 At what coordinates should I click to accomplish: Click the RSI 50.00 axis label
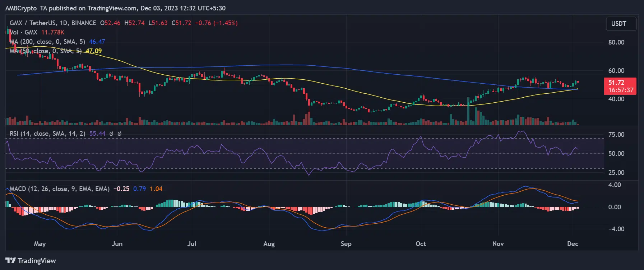[x=616, y=154]
